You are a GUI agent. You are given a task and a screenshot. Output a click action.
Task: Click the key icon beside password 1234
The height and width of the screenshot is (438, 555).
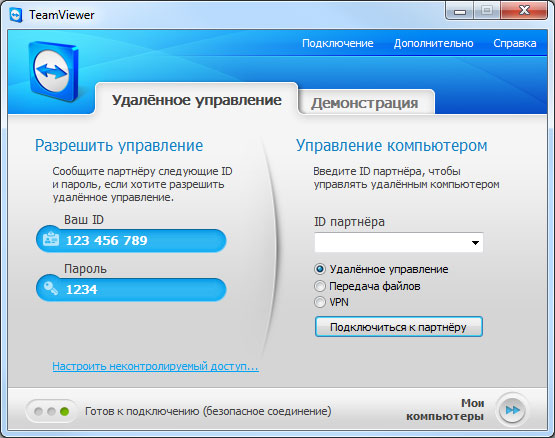click(51, 288)
